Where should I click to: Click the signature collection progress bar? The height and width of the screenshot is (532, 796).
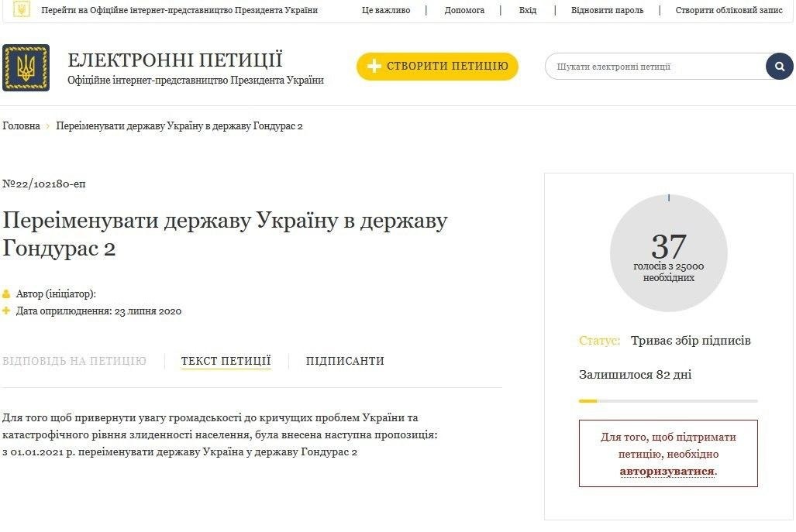[x=668, y=400]
